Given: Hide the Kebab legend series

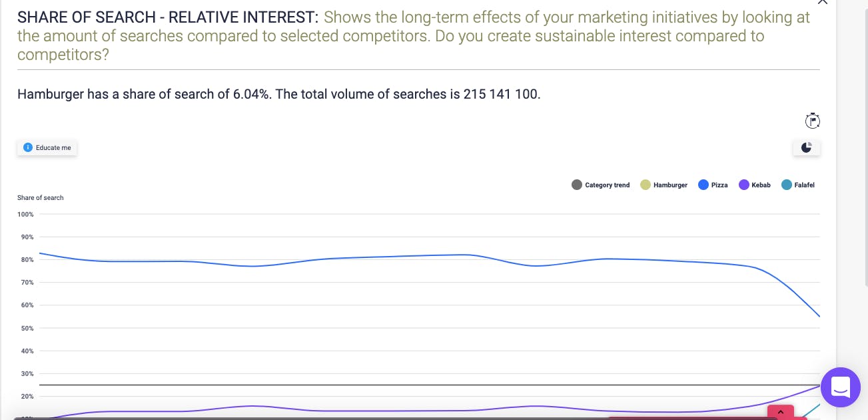Looking at the screenshot, I should (755, 185).
